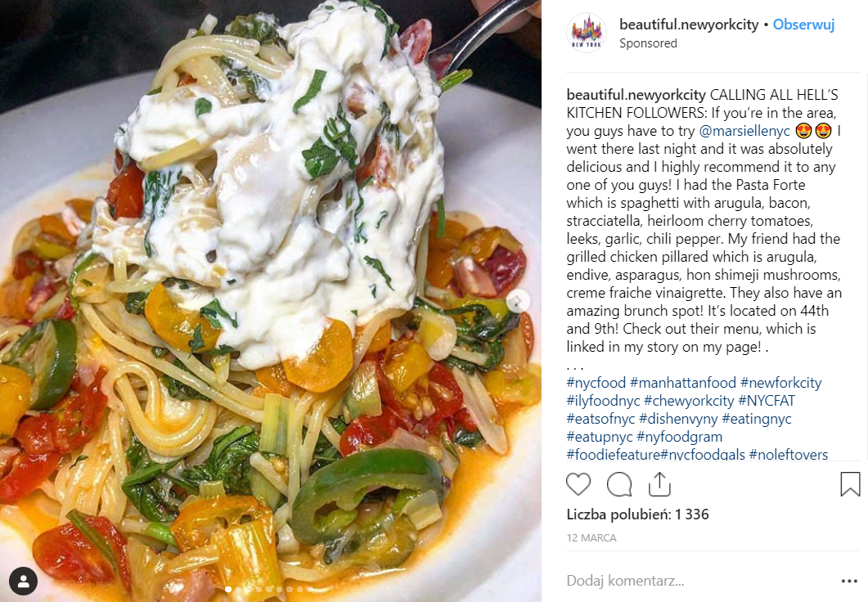Open comments via the speech bubble icon

(x=619, y=484)
